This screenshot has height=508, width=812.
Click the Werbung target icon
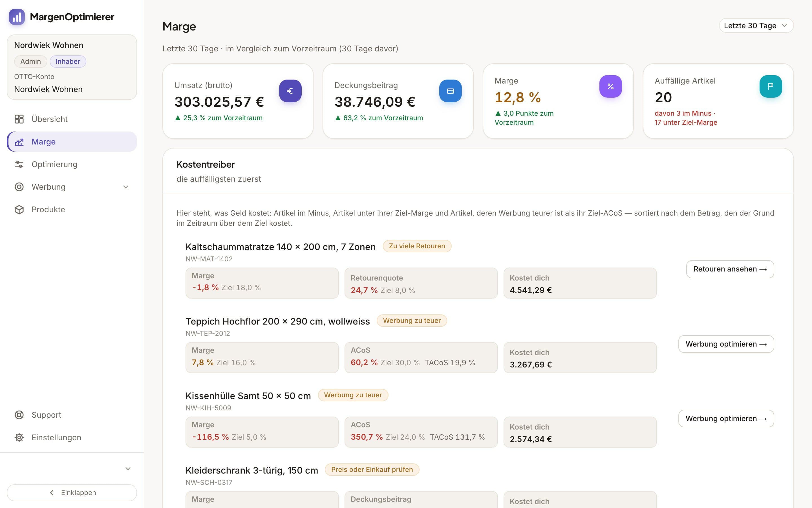(19, 187)
